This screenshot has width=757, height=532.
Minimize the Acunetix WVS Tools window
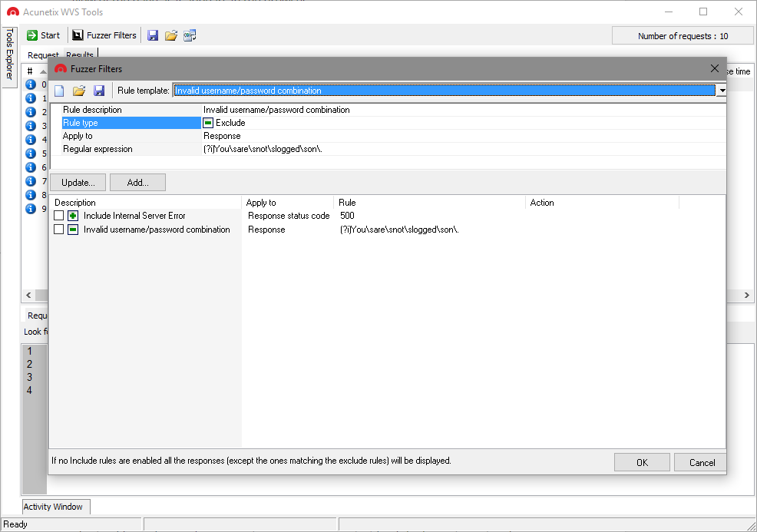[669, 12]
